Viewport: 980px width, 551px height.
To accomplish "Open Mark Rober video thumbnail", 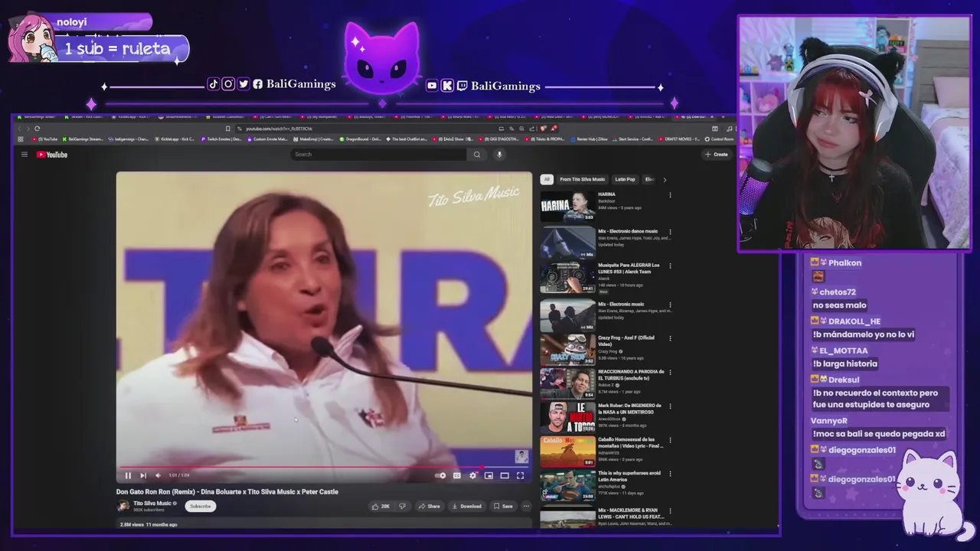I will [567, 417].
